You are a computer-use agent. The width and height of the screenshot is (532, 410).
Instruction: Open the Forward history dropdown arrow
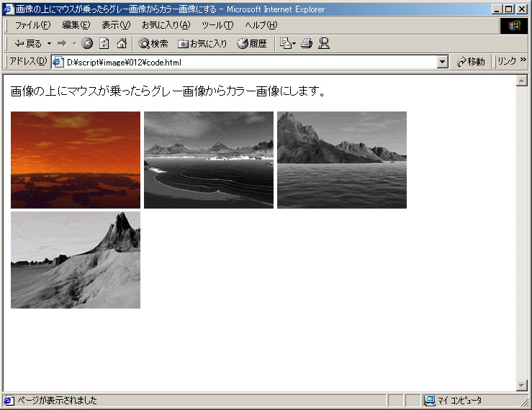(x=74, y=43)
